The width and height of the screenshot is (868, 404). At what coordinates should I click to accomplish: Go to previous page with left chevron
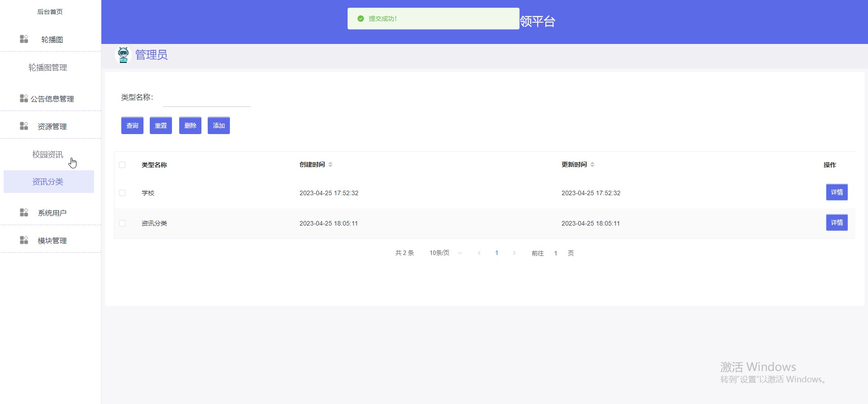[x=479, y=253]
